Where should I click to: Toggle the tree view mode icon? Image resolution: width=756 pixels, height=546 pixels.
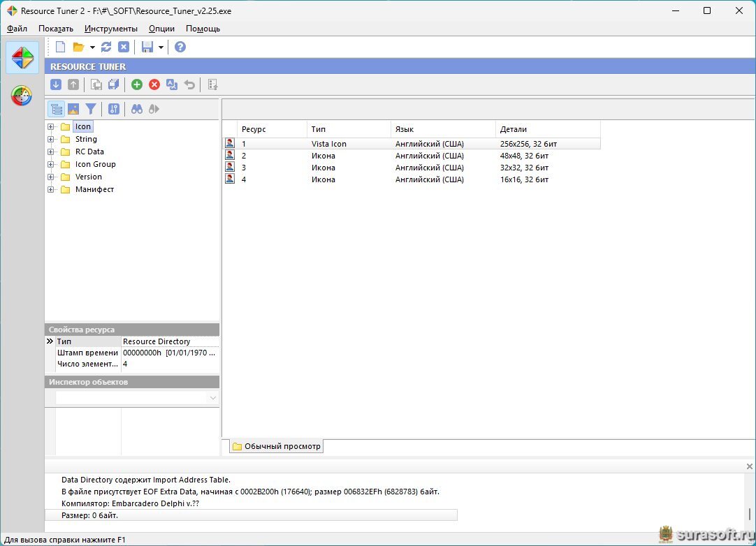click(x=57, y=110)
